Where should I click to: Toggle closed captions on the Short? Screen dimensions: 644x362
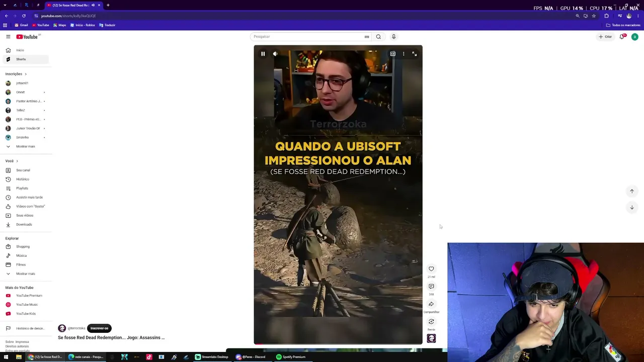coord(393,54)
